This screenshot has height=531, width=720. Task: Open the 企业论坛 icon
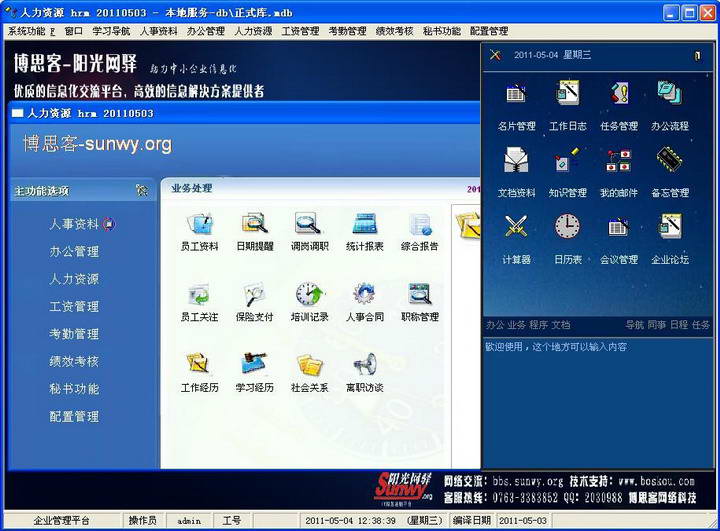[x=670, y=227]
